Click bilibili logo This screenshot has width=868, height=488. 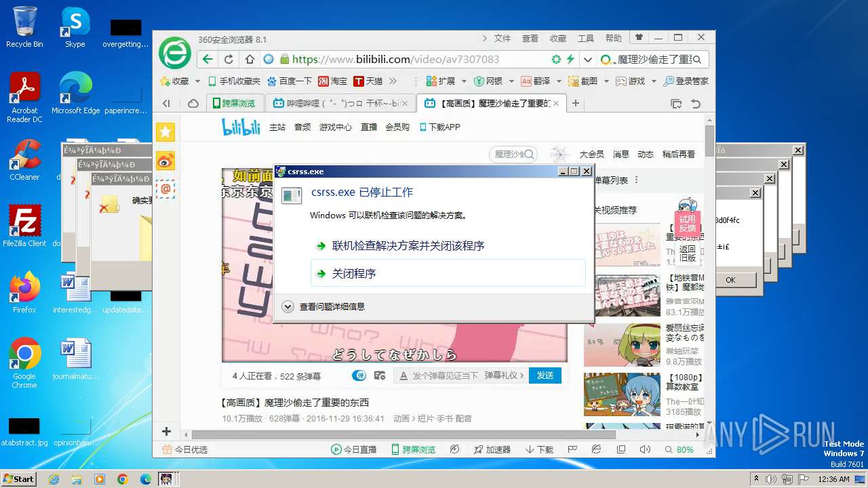coord(241,127)
